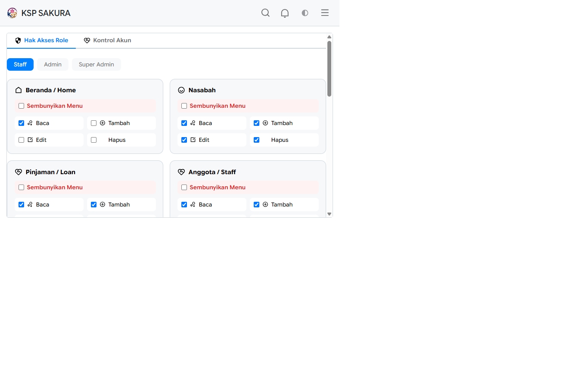Switch to Kontrol Akun tab
Image resolution: width=588 pixels, height=388 pixels.
(107, 41)
